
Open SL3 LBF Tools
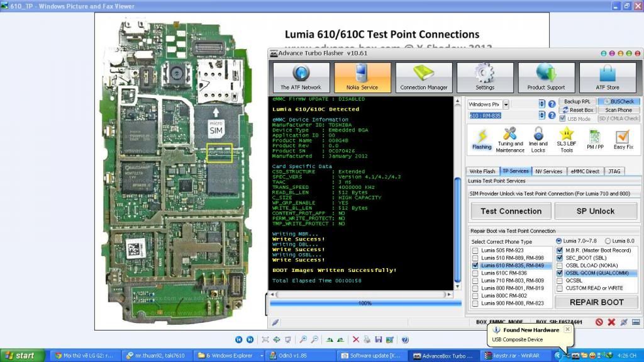pos(567,140)
